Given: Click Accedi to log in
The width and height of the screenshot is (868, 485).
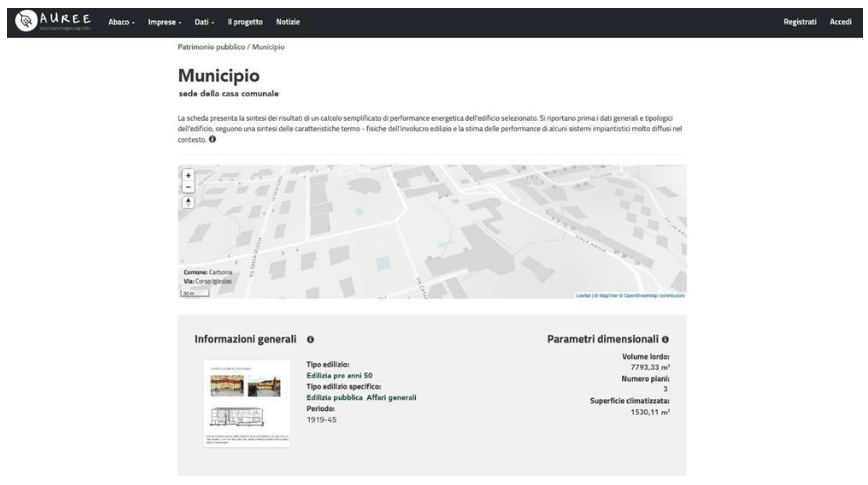Looking at the screenshot, I should 840,22.
